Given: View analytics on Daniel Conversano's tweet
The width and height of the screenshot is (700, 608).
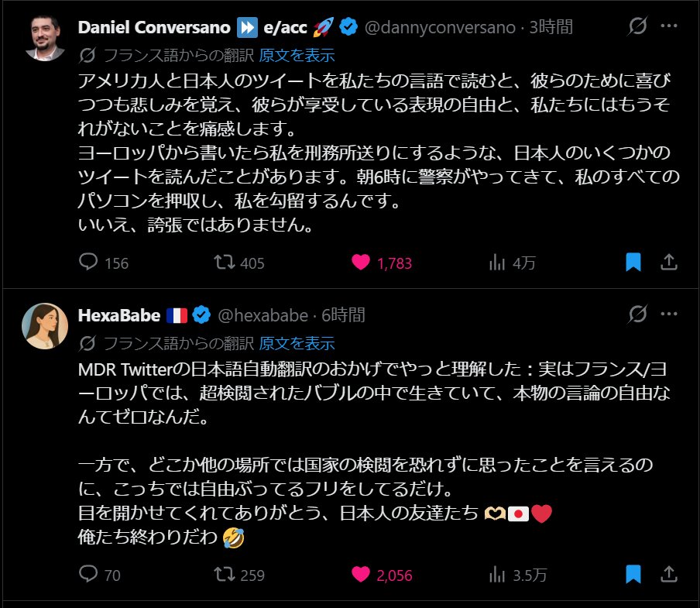Looking at the screenshot, I should click(x=497, y=263).
